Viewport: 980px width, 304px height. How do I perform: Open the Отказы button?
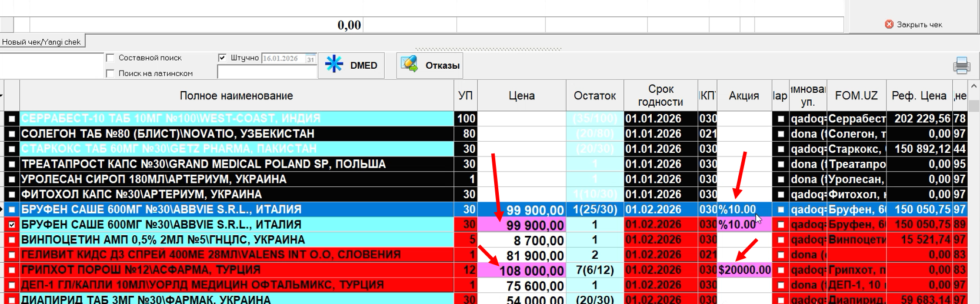point(429,65)
